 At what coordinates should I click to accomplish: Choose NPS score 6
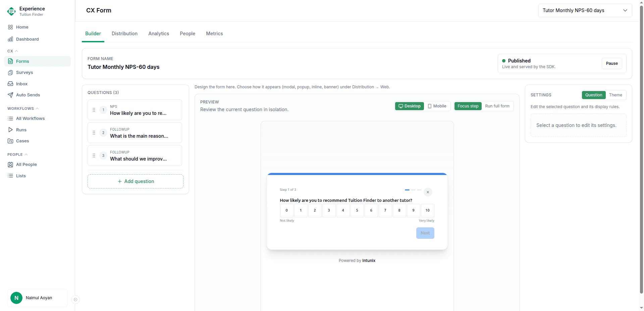pos(371,211)
